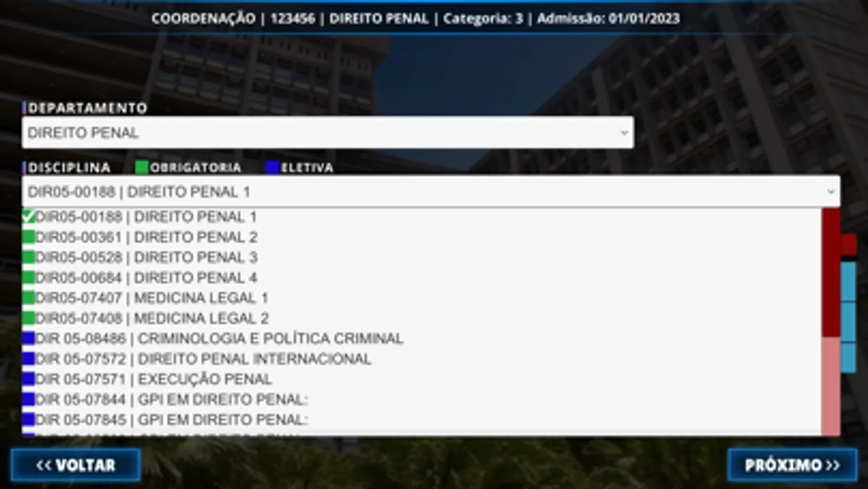Click the Admissão: 01/01/2023 text
Viewport: 868px width, 489px height.
[x=608, y=18]
